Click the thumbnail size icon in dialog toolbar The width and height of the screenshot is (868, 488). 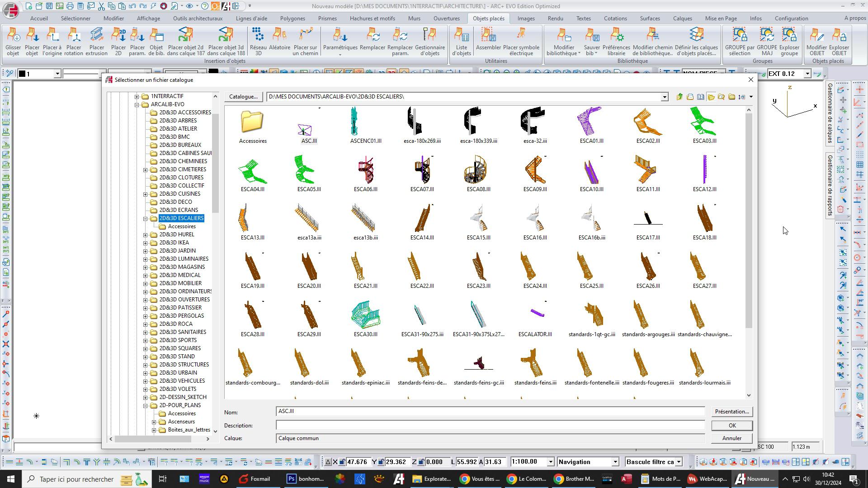point(741,97)
